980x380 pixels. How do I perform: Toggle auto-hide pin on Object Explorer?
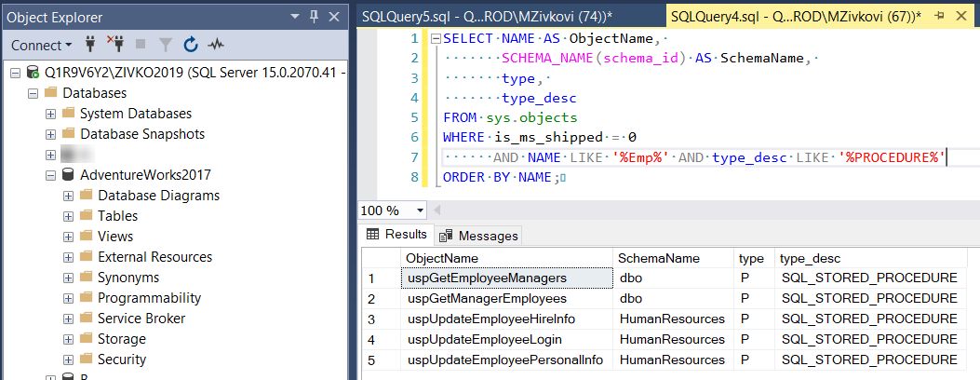(x=314, y=17)
